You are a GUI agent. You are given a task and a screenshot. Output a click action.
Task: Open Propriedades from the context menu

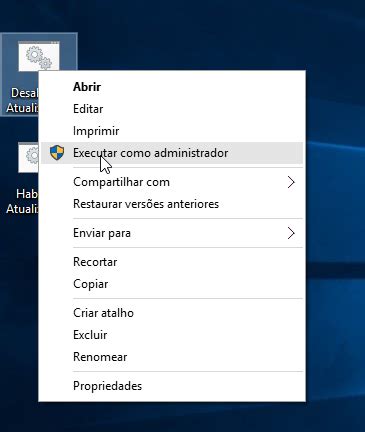pyautogui.click(x=172, y=386)
